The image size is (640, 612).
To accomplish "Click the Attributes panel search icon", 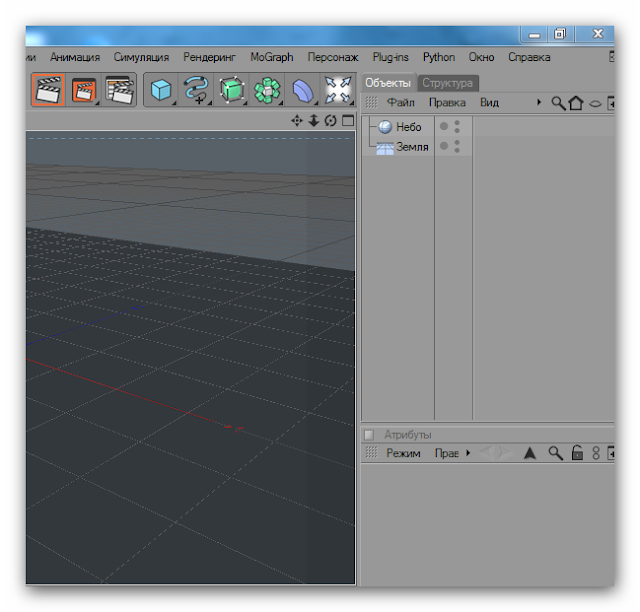I will click(555, 453).
